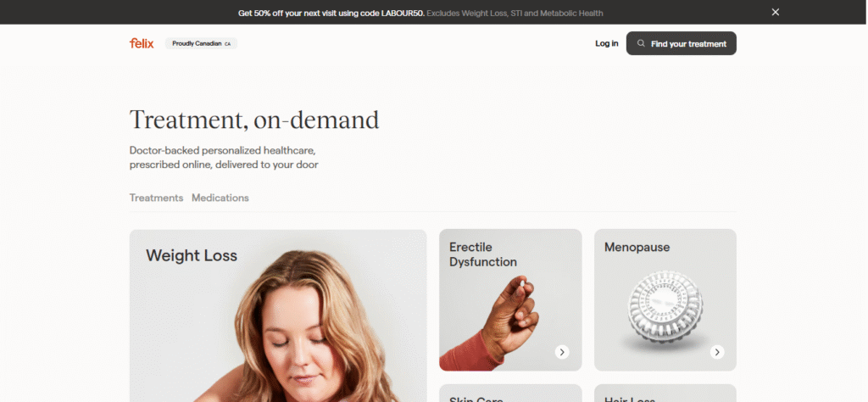Screen dimensions: 868x402
Task: Dismiss the LABOUR50 promo banner
Action: pos(775,12)
